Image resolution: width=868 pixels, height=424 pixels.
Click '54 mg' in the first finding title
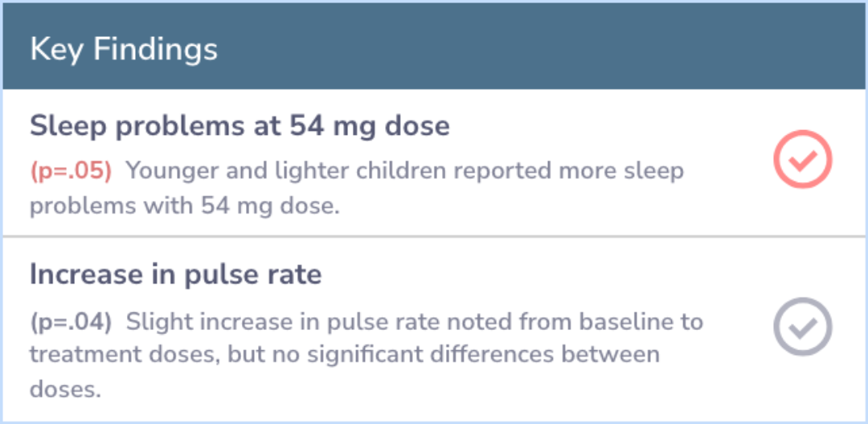(329, 126)
